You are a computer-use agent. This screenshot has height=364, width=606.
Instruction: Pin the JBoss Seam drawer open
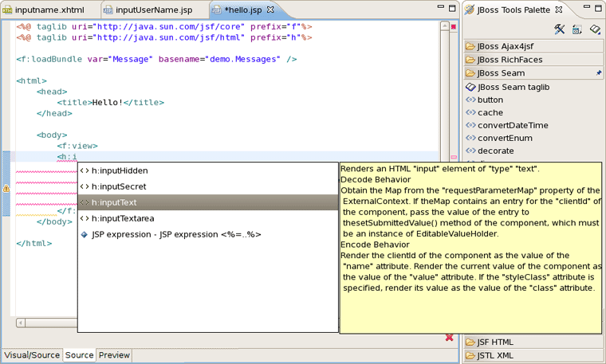click(598, 73)
